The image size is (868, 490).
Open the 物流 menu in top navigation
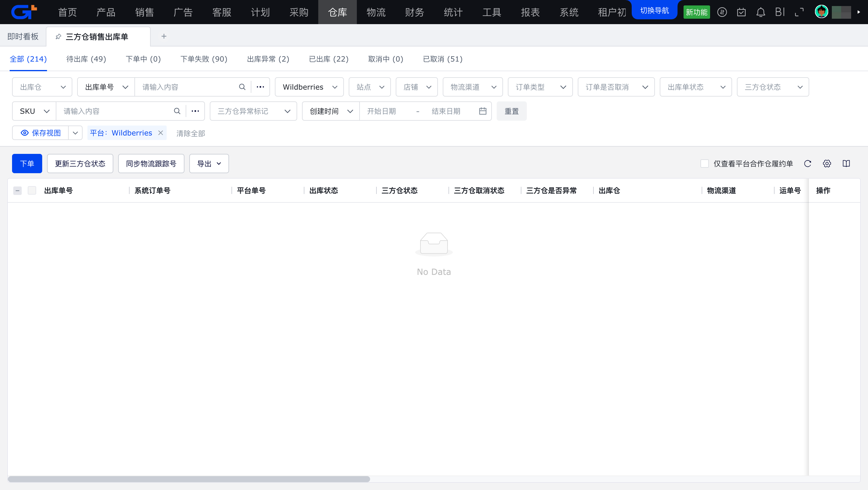click(x=376, y=12)
